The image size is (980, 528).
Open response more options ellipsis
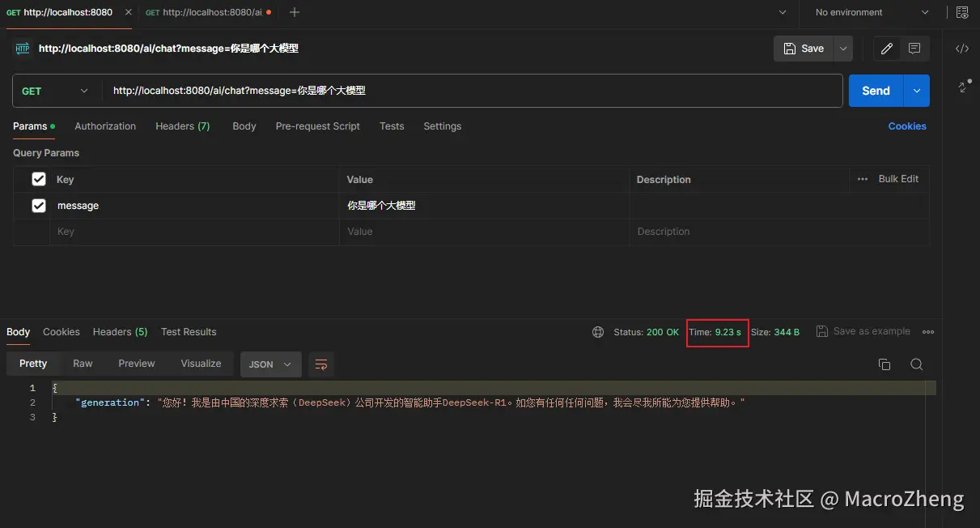point(928,332)
